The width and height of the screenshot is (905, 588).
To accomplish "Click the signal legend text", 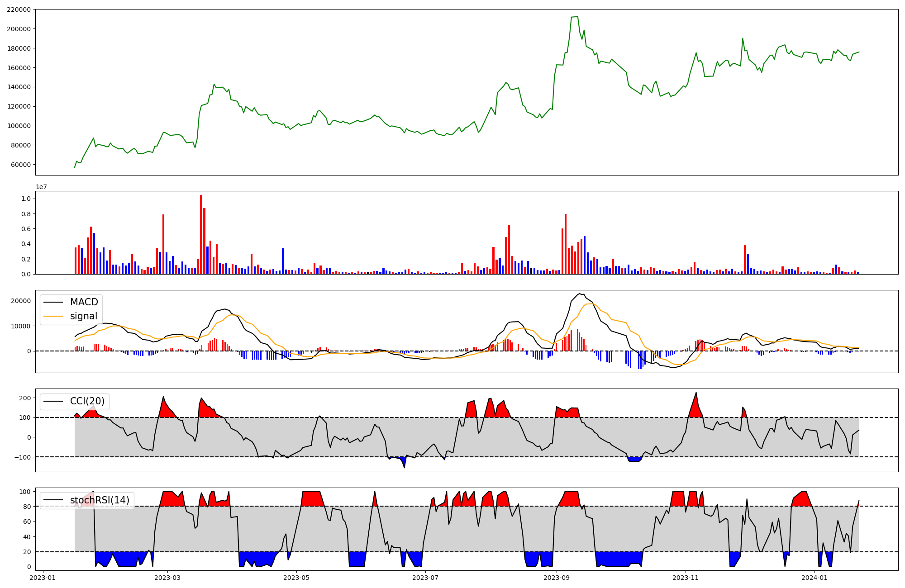I will (x=84, y=316).
